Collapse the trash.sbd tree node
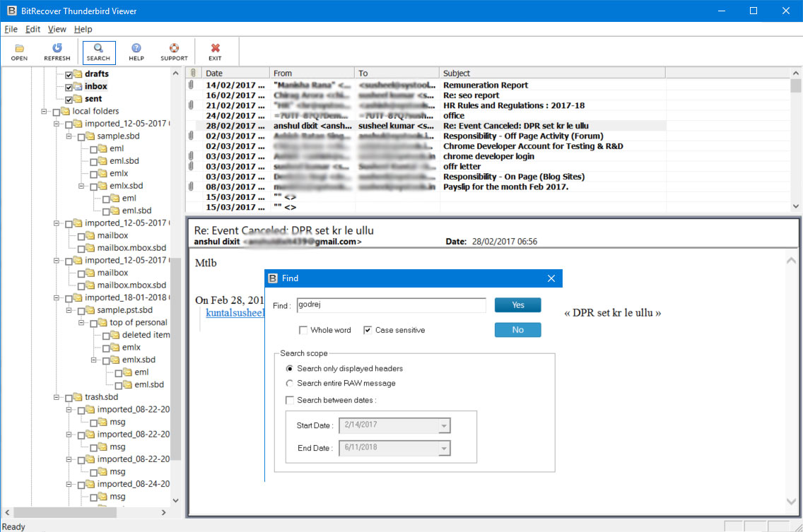This screenshot has height=532, width=803. [57, 397]
